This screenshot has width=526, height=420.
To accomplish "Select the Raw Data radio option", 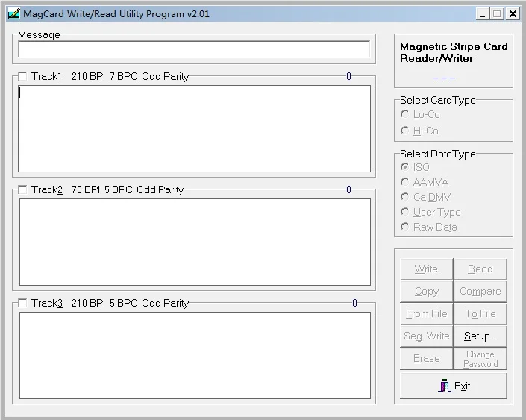I will point(405,227).
